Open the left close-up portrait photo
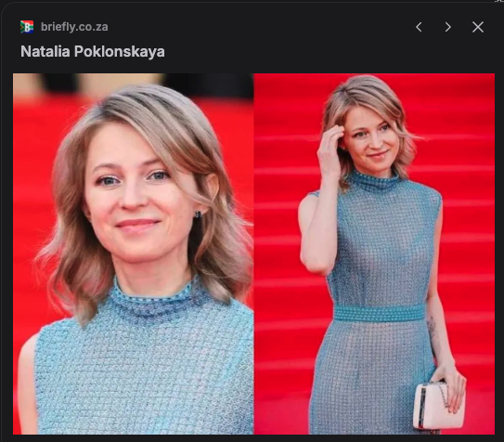 [x=133, y=253]
